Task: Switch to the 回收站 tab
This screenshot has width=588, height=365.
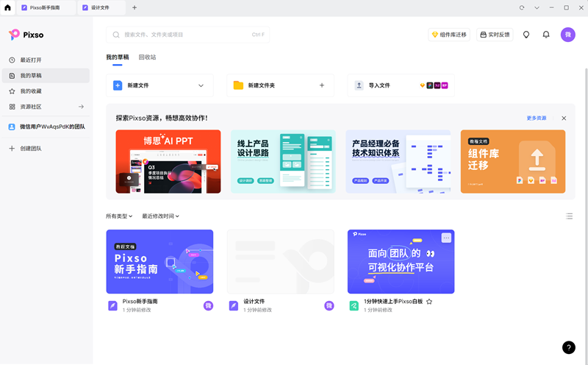Action: pos(148,57)
